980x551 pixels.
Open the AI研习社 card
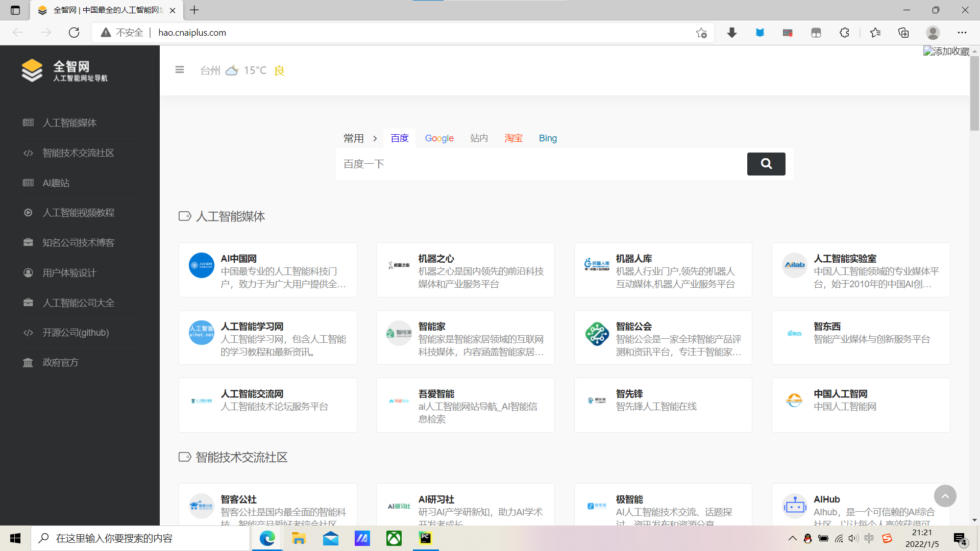click(x=465, y=505)
